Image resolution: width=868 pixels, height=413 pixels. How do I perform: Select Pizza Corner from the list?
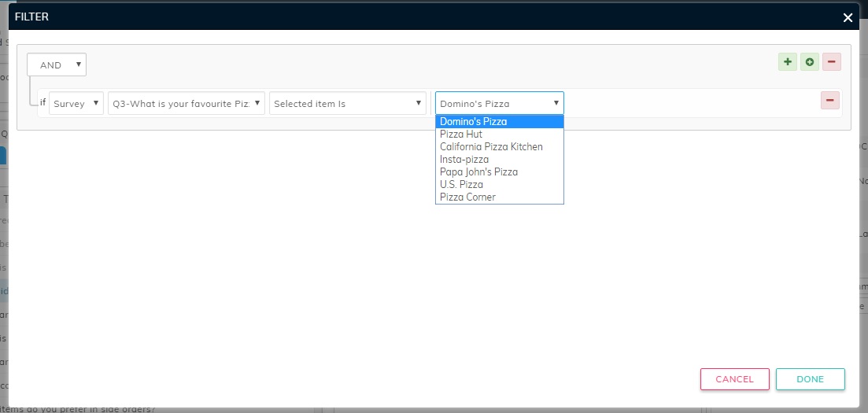point(500,197)
